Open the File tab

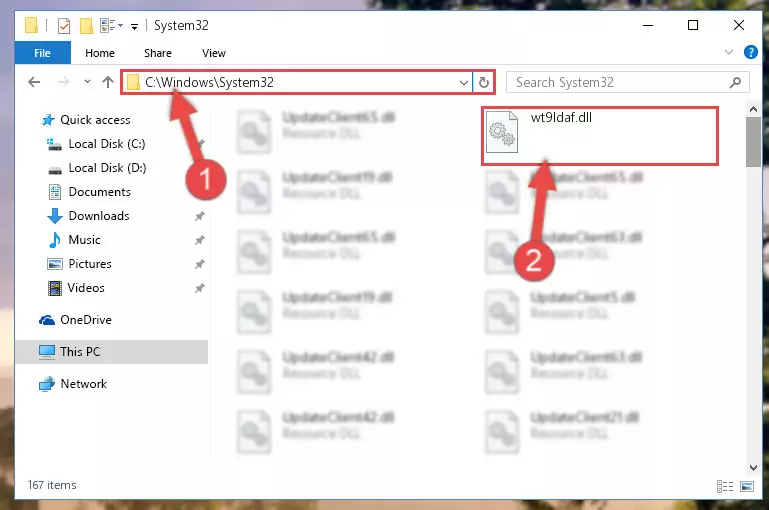(x=43, y=53)
